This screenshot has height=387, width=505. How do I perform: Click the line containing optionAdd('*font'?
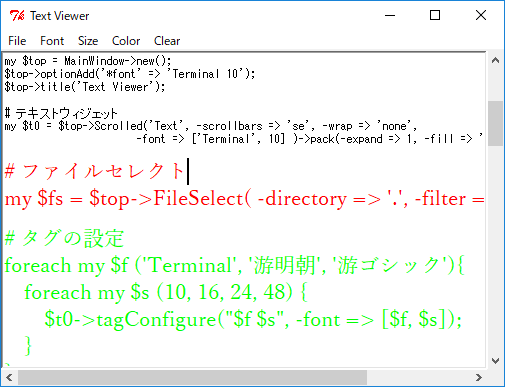pyautogui.click(x=130, y=74)
